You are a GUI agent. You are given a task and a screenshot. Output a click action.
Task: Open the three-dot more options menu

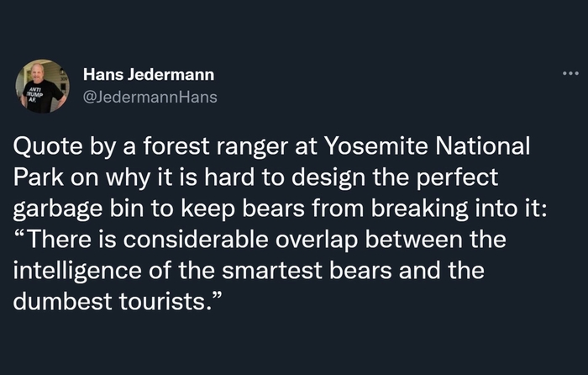click(x=571, y=73)
